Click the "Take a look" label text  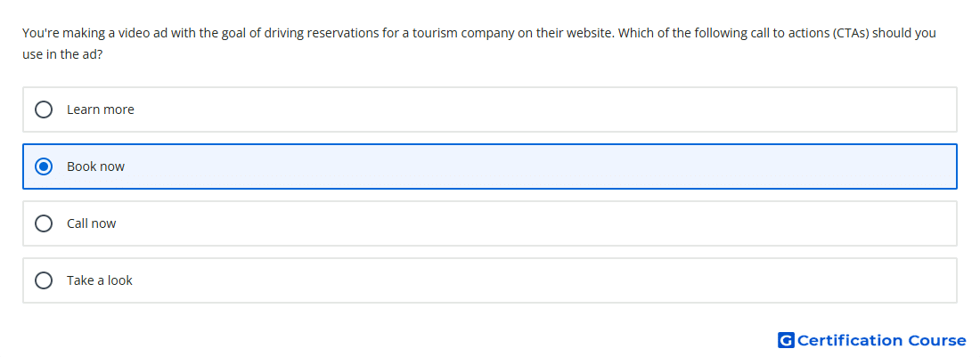pyautogui.click(x=100, y=280)
